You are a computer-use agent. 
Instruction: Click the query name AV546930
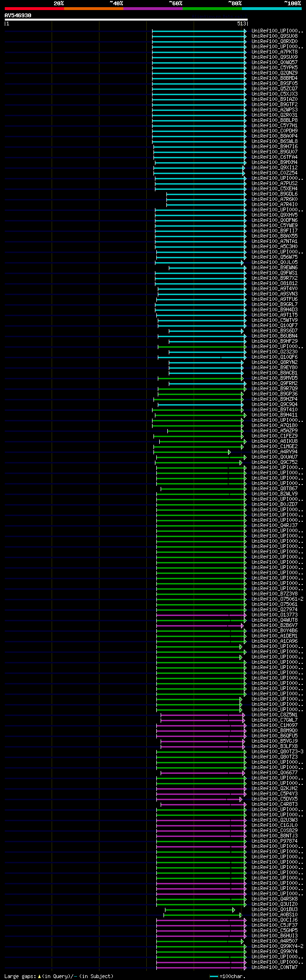[18, 15]
